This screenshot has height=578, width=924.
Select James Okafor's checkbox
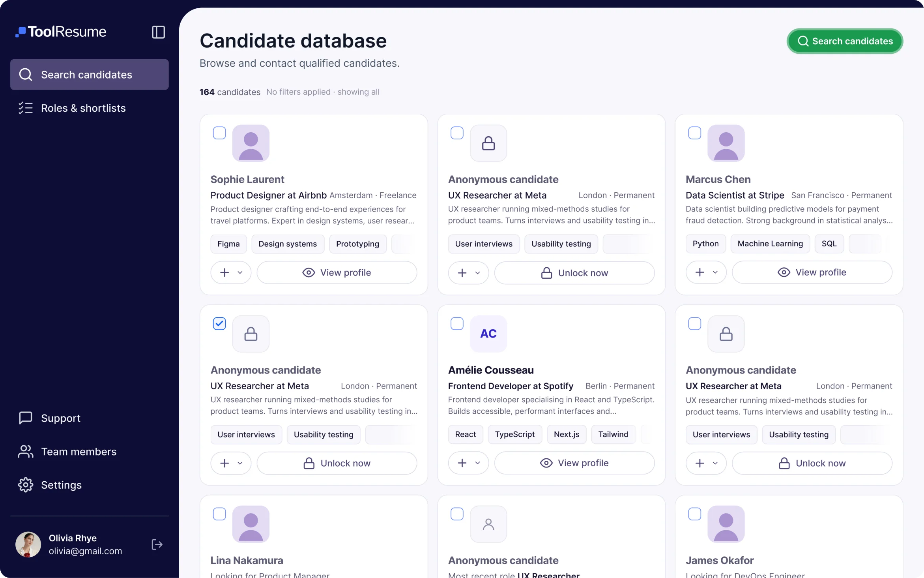pyautogui.click(x=694, y=514)
